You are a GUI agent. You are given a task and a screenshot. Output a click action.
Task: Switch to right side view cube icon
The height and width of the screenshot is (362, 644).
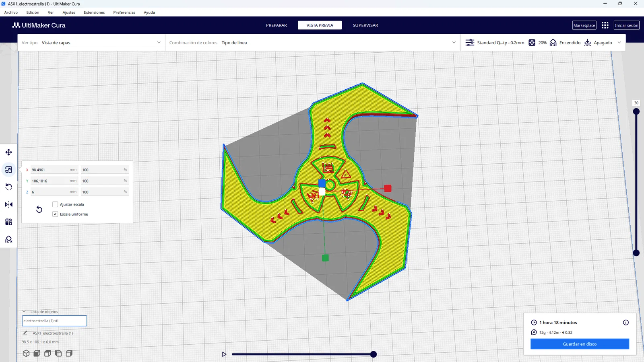69,353
